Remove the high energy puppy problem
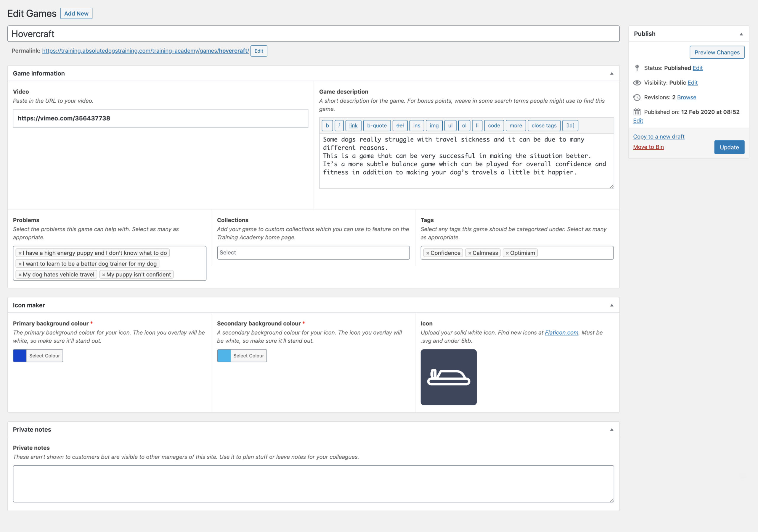Viewport: 758px width, 532px height. pos(20,253)
